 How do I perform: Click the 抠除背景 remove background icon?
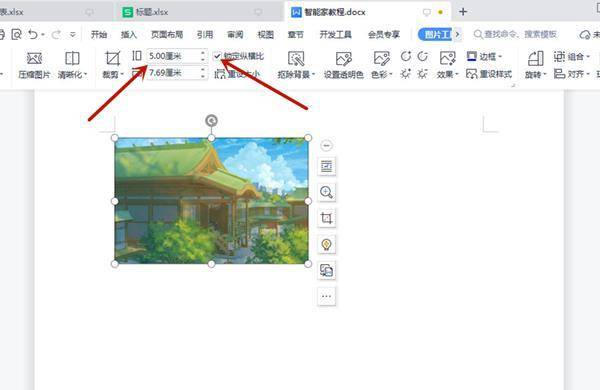[296, 59]
